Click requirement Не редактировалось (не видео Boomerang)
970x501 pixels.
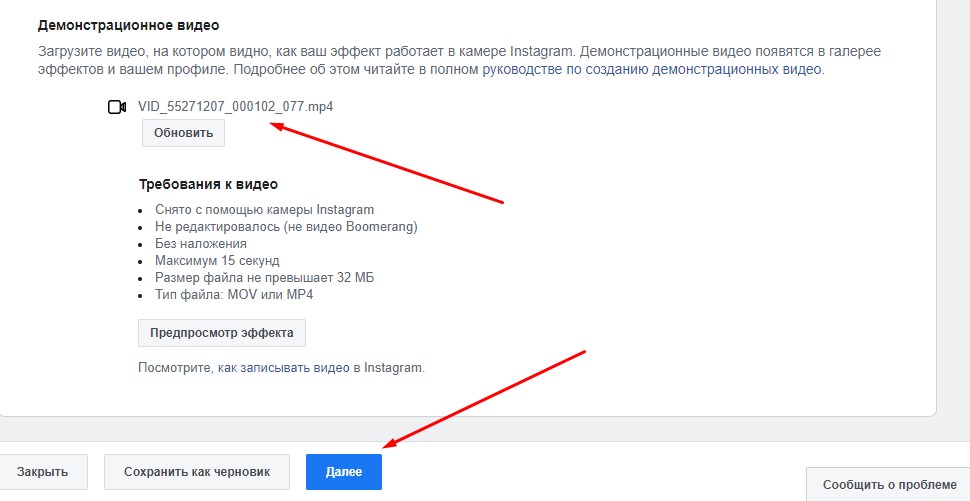286,227
